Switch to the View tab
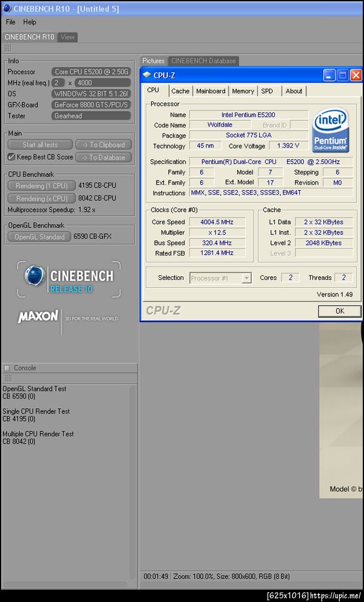Screen dimensions: 364x602 (x=67, y=37)
